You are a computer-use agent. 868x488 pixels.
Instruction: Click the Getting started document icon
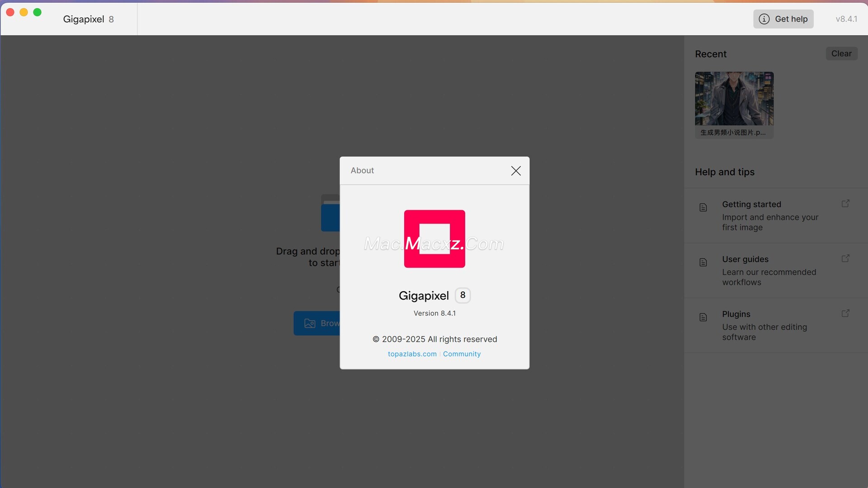click(x=703, y=207)
